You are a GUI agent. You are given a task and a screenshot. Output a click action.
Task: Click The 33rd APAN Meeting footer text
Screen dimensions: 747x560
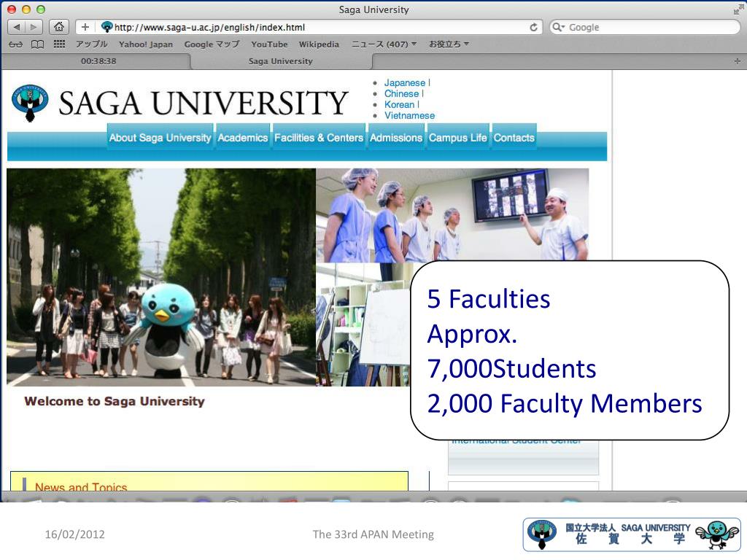point(373,534)
